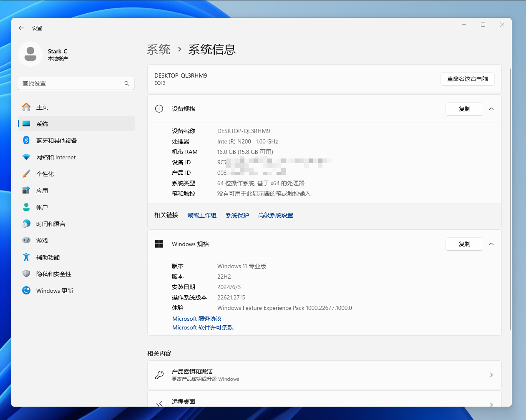Click the 网络和 Internet wifi icon
The image size is (526, 420).
pyautogui.click(x=26, y=157)
